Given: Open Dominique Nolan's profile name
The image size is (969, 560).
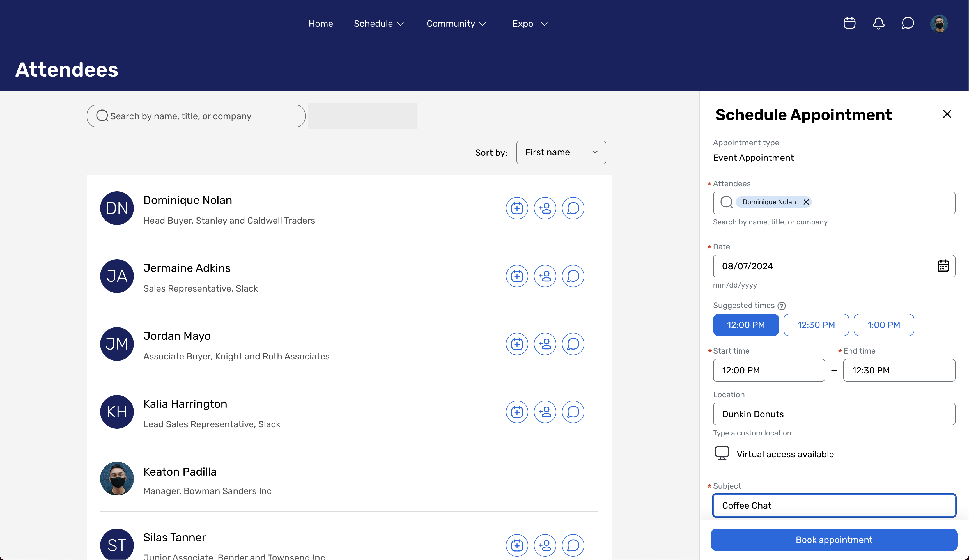Looking at the screenshot, I should [188, 200].
